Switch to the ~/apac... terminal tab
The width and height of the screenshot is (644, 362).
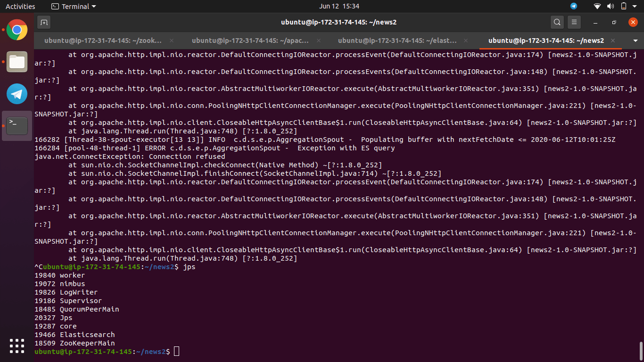pos(249,41)
